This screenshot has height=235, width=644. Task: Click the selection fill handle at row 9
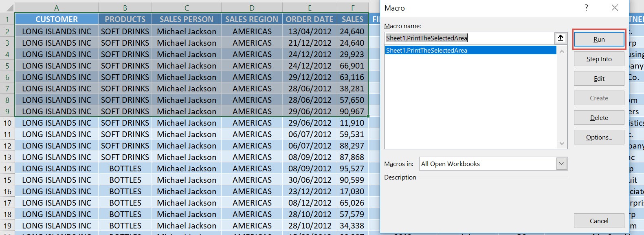click(x=368, y=116)
